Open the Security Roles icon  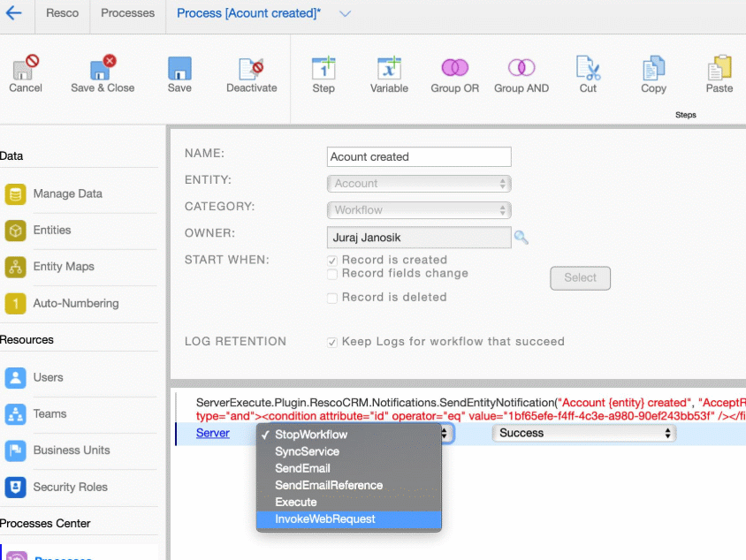click(15, 487)
